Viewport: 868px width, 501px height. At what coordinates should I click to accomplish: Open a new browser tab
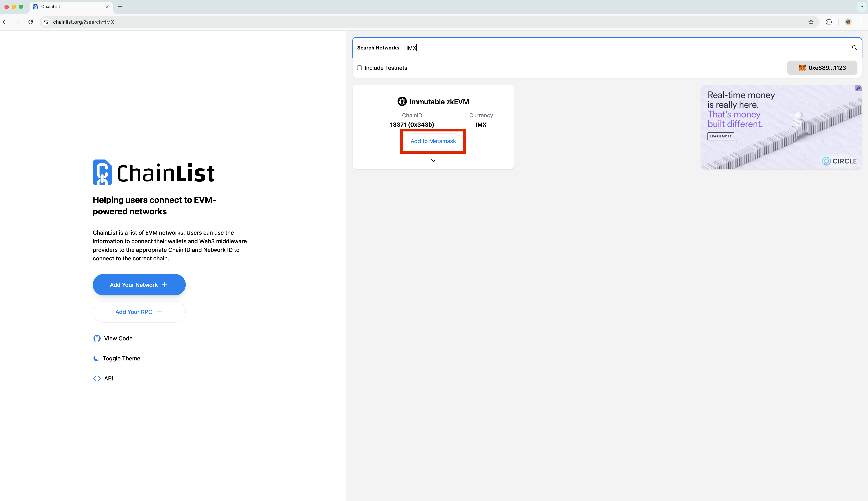pos(120,7)
